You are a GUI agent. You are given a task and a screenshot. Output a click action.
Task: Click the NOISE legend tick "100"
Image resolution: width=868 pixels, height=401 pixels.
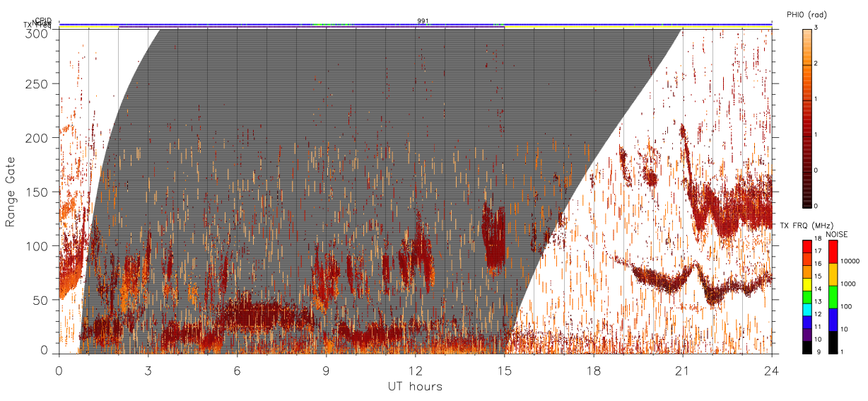pyautogui.click(x=846, y=306)
